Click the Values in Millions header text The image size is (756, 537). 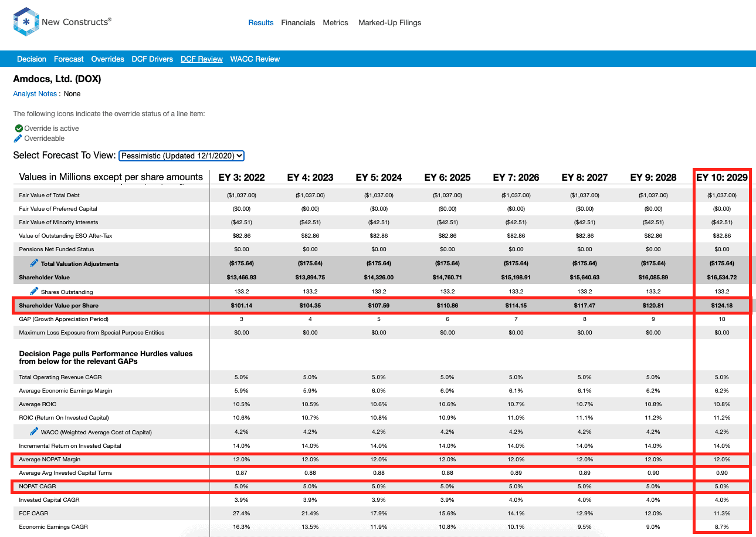click(111, 177)
